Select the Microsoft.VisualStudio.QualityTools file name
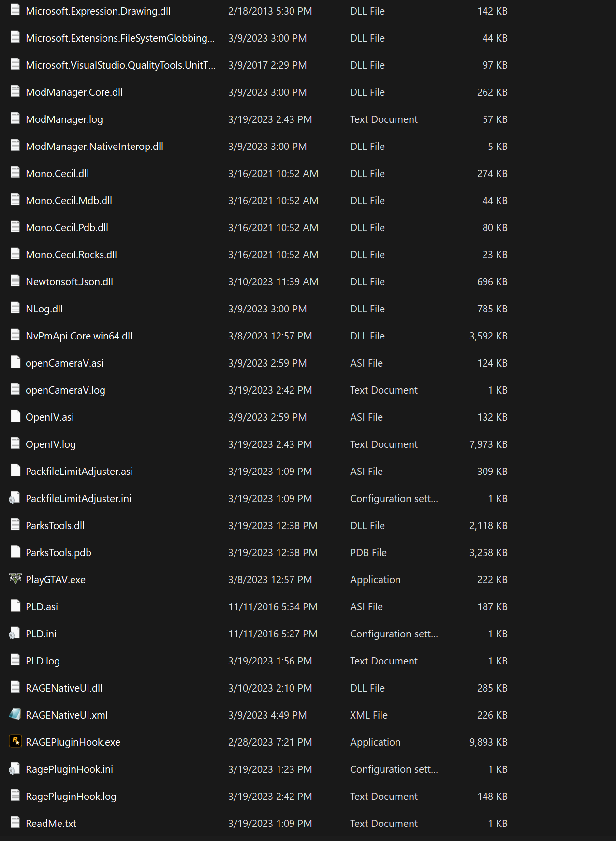This screenshot has height=841, width=616. coord(121,65)
